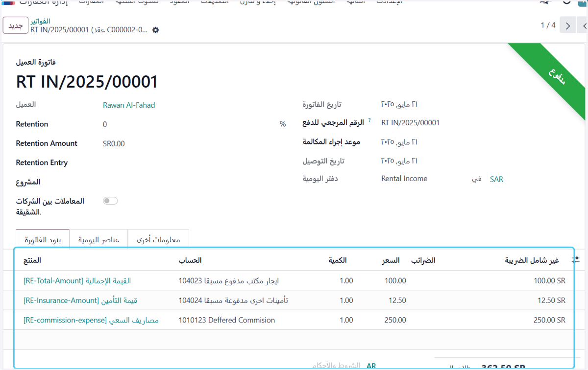Click the الضرائب column header

[423, 260]
